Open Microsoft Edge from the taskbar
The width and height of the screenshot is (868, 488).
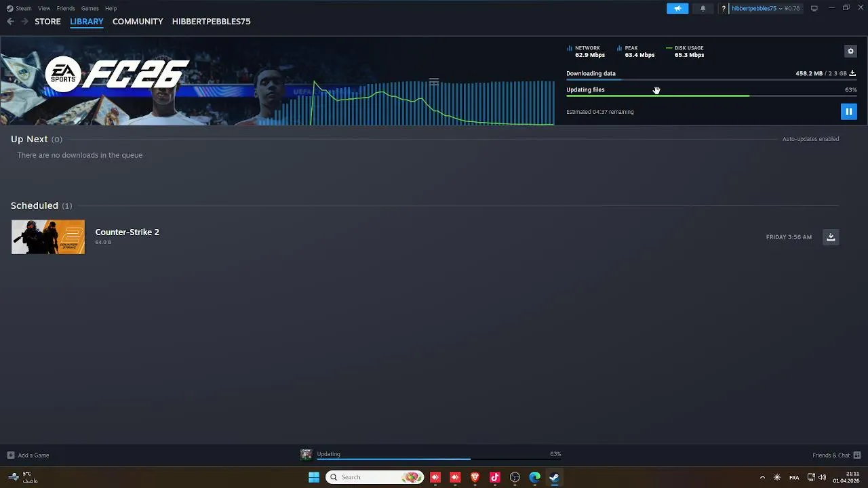click(534, 477)
